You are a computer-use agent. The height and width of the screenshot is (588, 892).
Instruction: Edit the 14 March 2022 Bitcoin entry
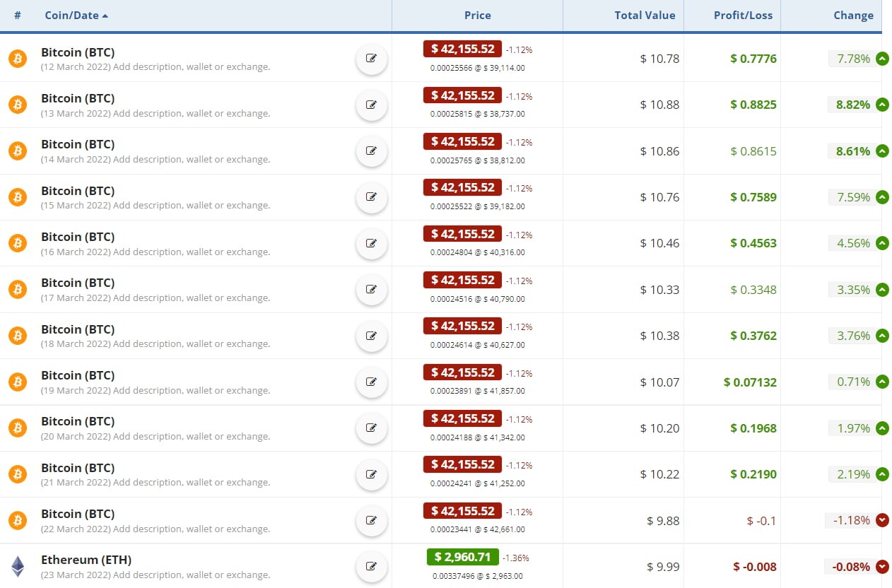(x=371, y=151)
